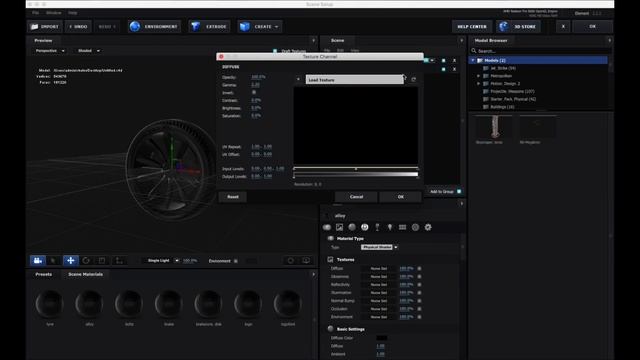Open the Help menu
The image size is (640, 360).
73,13
